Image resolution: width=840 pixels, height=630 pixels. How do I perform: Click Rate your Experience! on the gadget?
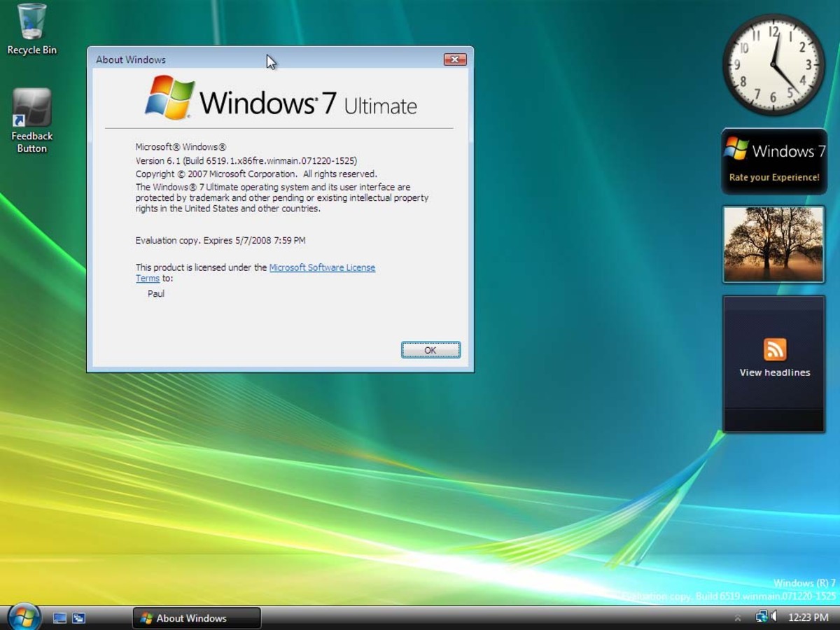(x=774, y=177)
